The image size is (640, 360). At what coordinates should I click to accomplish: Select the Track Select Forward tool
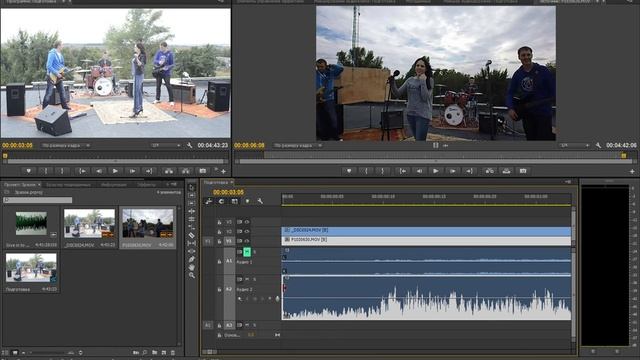pyautogui.click(x=192, y=196)
